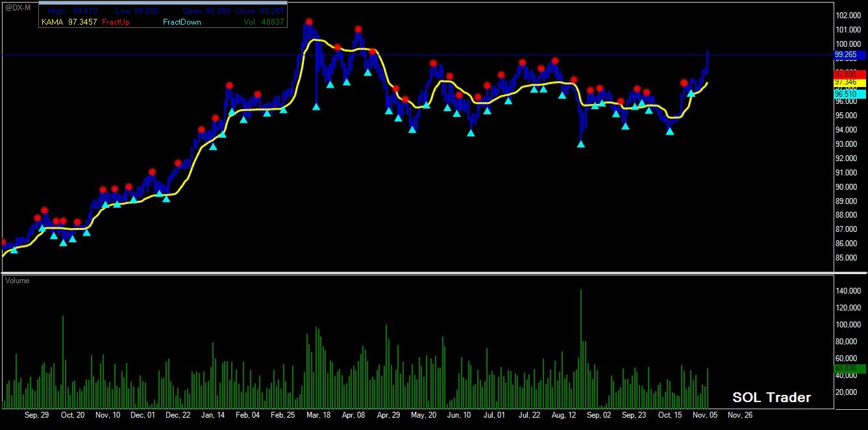Click the May, 20 date label
The width and height of the screenshot is (868, 430).
coord(423,415)
